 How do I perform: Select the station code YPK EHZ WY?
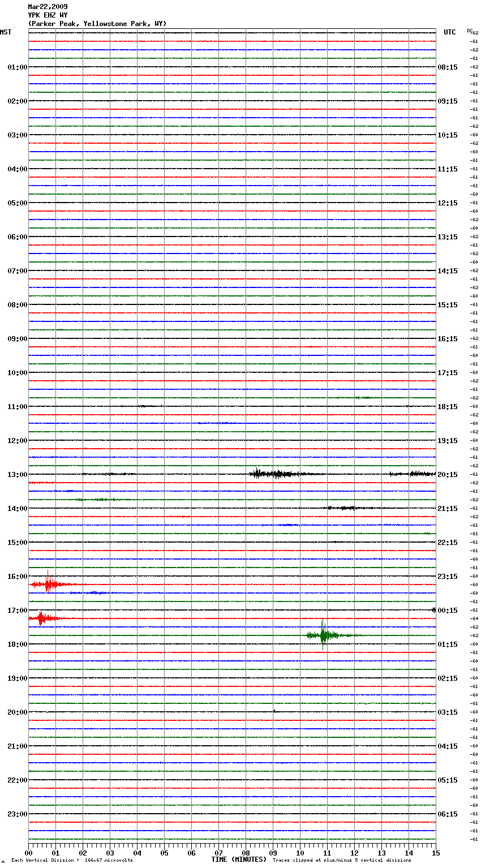48,15
